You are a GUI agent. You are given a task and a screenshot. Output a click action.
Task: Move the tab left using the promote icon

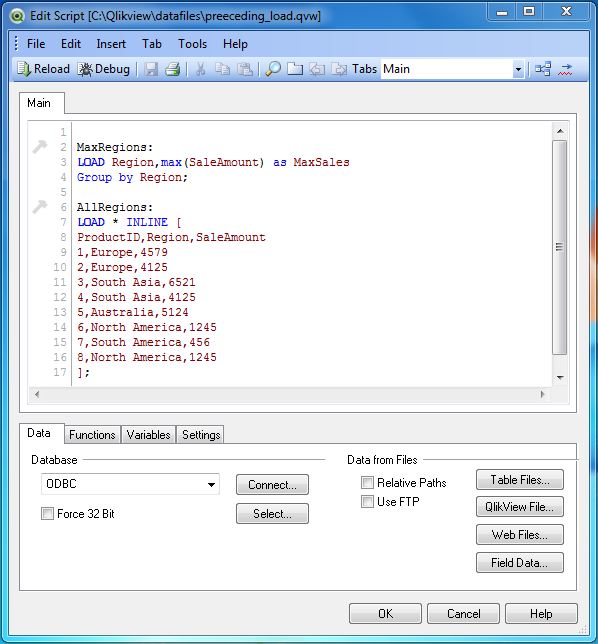(317, 69)
